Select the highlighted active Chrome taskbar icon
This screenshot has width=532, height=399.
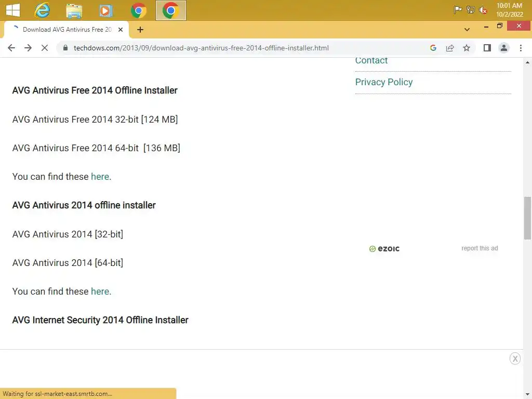click(170, 10)
